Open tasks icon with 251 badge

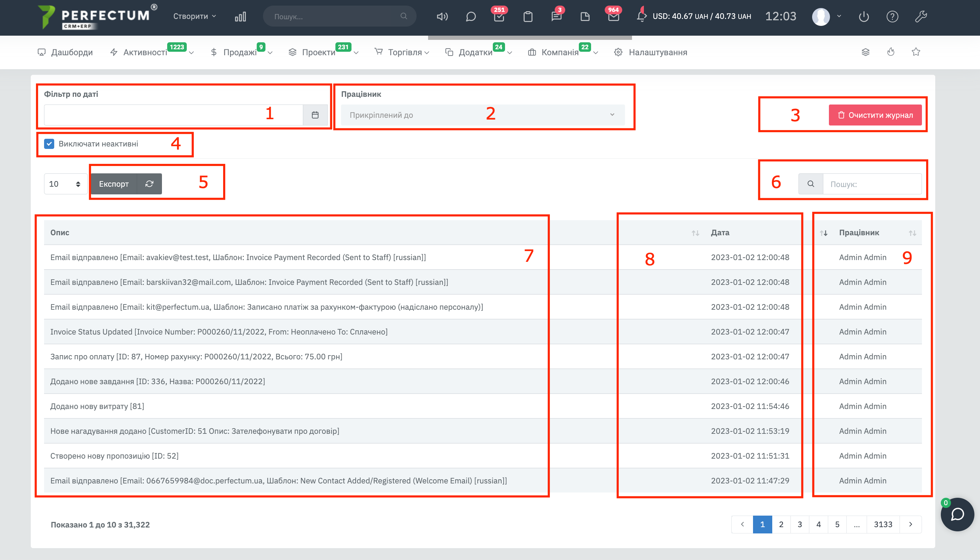499,16
